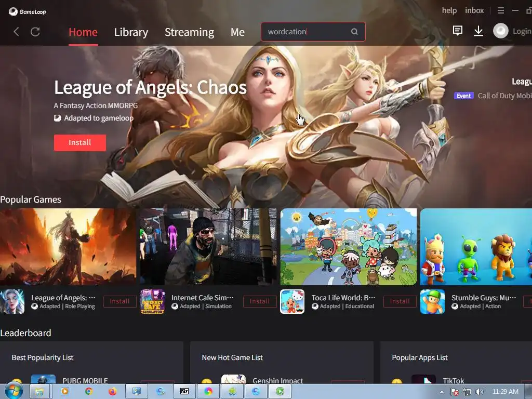Click the GameLoop logo
532x399 pixels.
[28, 11]
